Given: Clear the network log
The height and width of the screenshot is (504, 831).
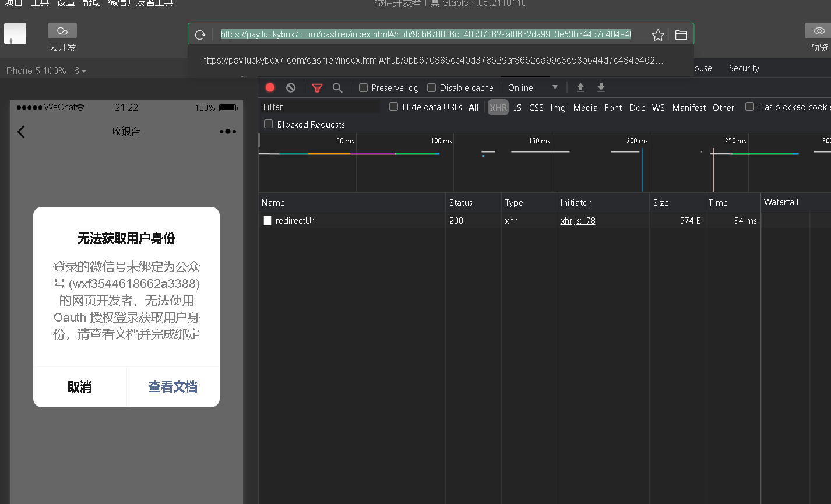Looking at the screenshot, I should pos(291,87).
